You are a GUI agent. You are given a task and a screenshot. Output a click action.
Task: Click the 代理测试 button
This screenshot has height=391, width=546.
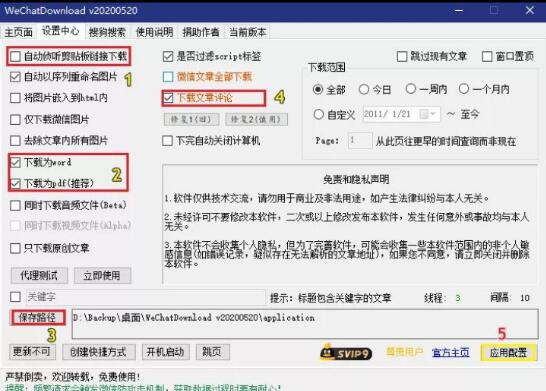click(x=39, y=276)
